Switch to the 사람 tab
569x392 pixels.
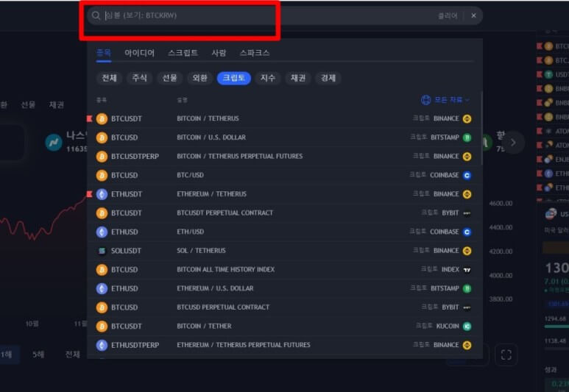pyautogui.click(x=219, y=53)
